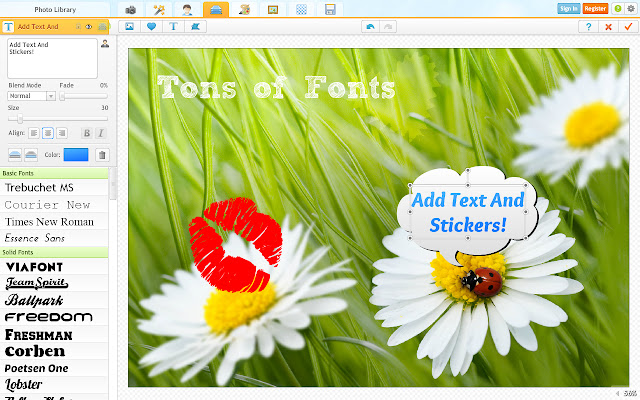Click the undo arrow

(x=370, y=27)
